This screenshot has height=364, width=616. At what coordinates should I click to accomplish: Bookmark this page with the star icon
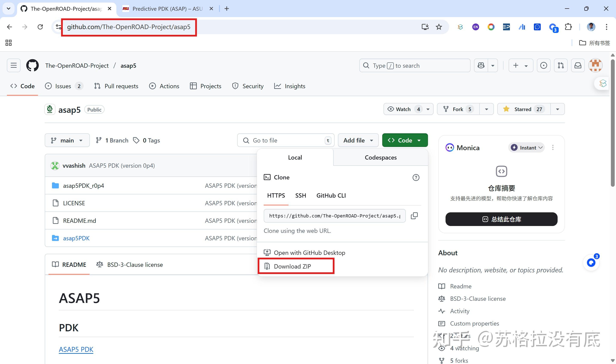[439, 27]
